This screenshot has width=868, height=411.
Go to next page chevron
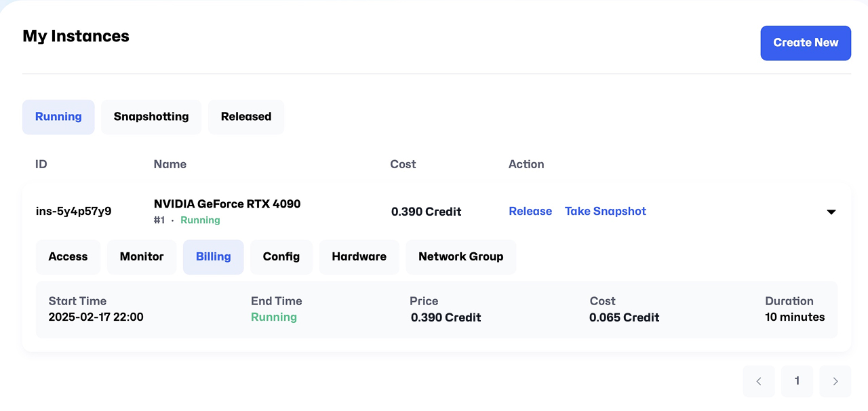(x=835, y=381)
